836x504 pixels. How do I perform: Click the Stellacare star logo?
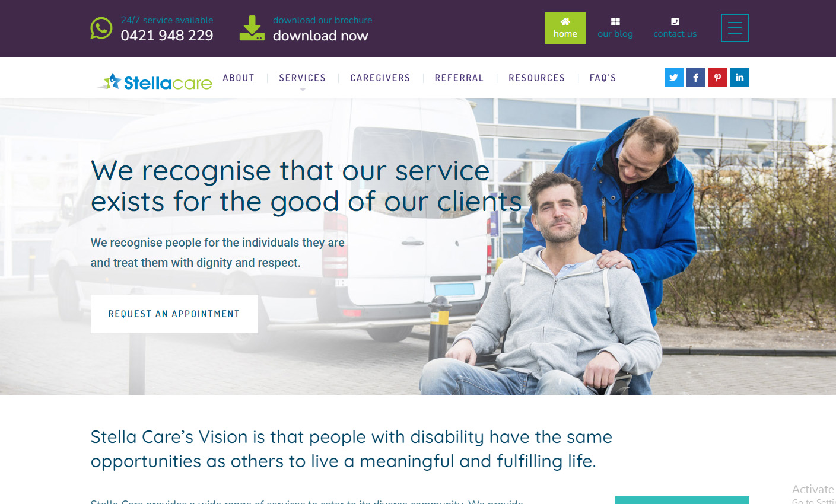[154, 82]
